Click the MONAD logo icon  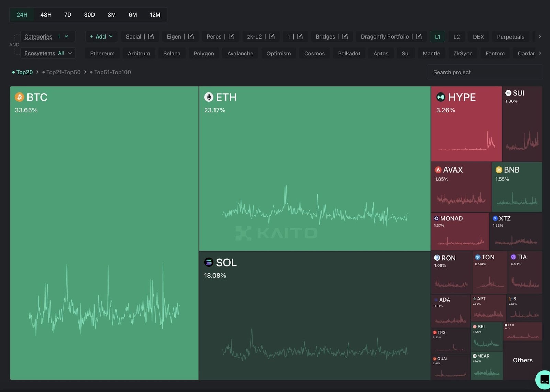[437, 218]
